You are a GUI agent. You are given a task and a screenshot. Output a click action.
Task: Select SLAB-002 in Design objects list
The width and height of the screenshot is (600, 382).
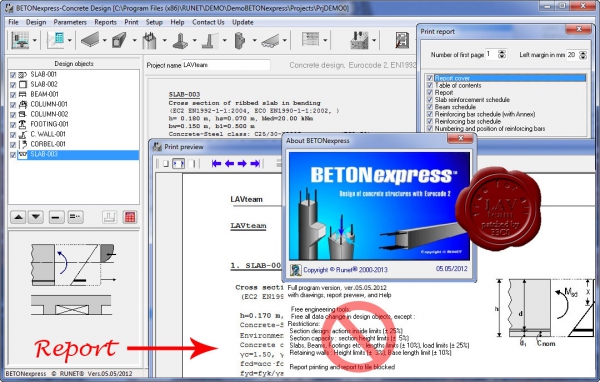[44, 84]
